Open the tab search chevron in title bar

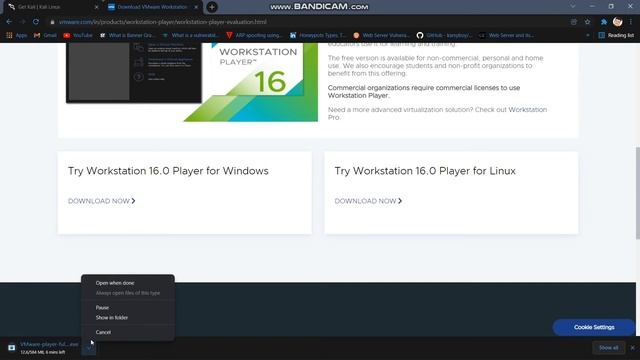tap(573, 7)
